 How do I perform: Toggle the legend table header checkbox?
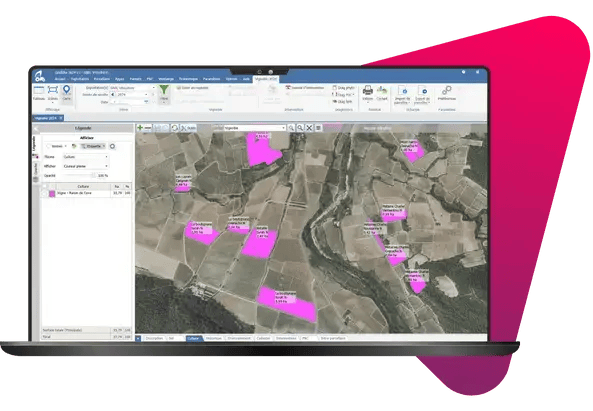[x=45, y=186]
